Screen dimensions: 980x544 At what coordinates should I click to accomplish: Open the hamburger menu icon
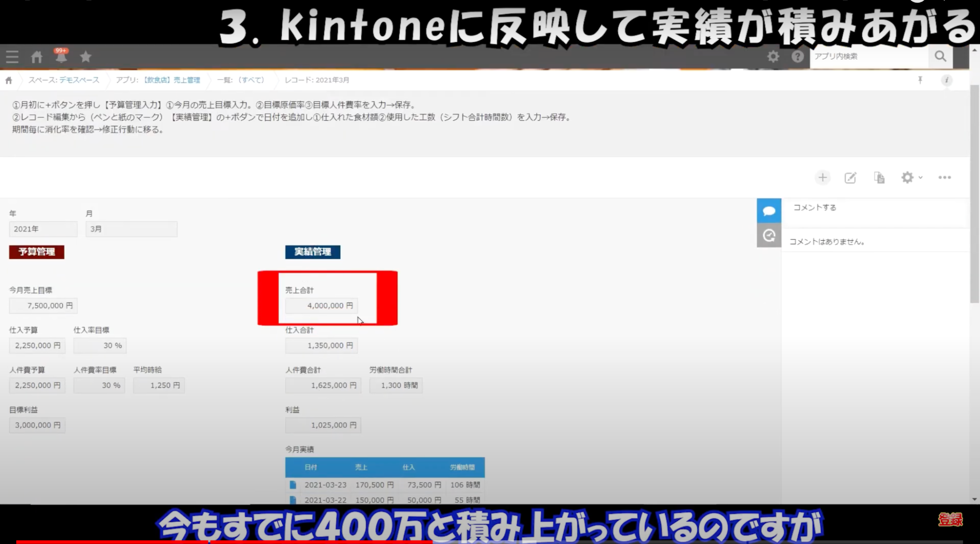(12, 57)
